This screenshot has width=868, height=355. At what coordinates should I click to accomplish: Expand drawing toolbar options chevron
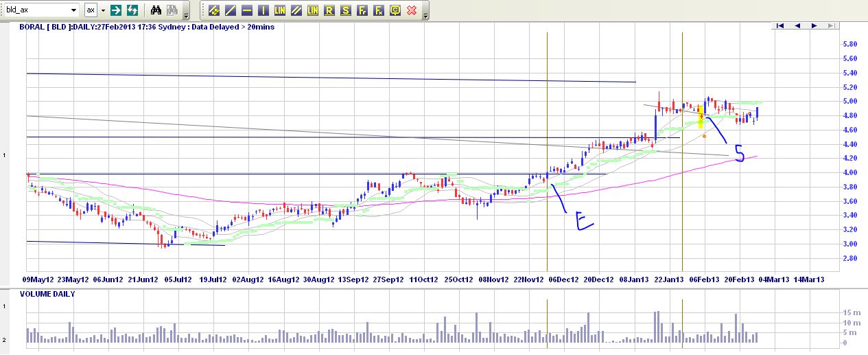pyautogui.click(x=426, y=15)
